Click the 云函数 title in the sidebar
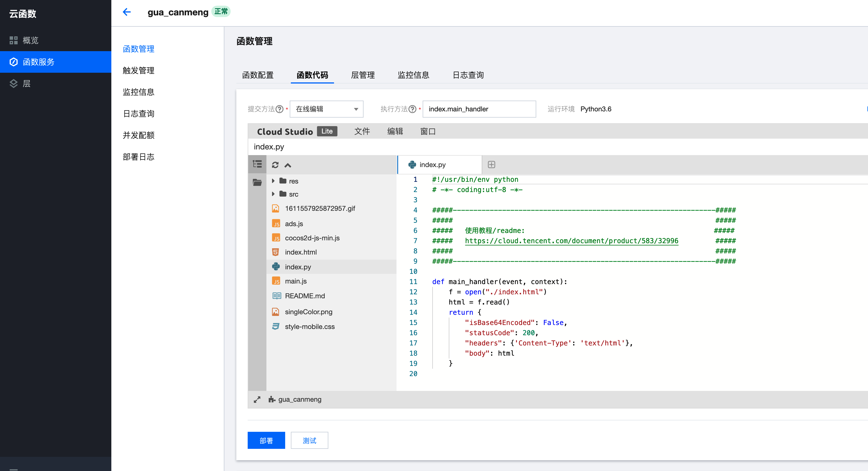This screenshot has height=471, width=868. [22, 14]
